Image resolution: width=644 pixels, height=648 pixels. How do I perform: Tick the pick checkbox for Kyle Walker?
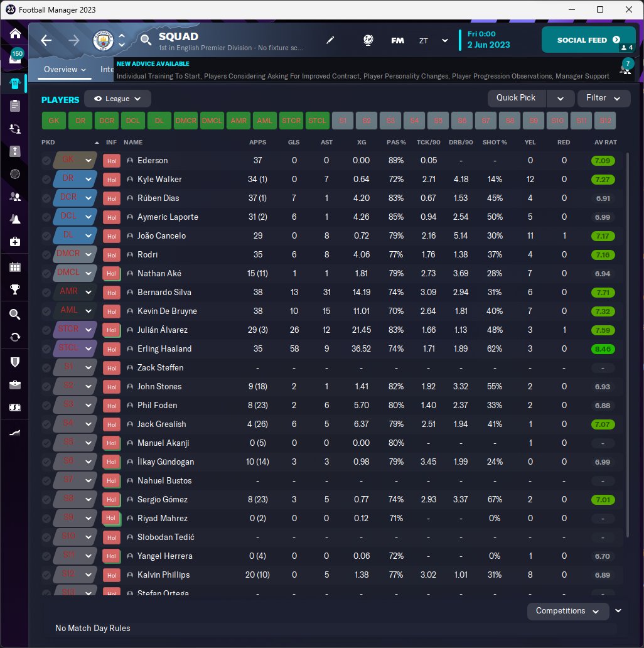(46, 180)
